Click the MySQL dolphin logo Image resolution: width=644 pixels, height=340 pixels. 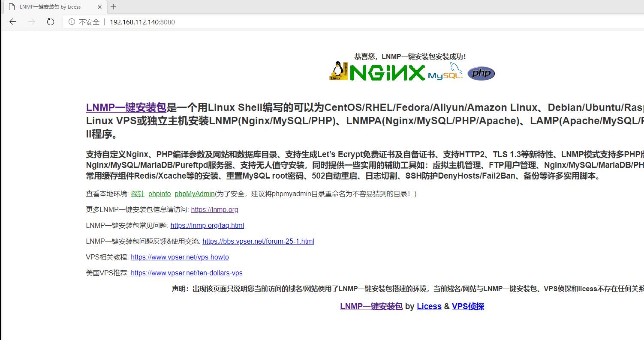click(445, 72)
